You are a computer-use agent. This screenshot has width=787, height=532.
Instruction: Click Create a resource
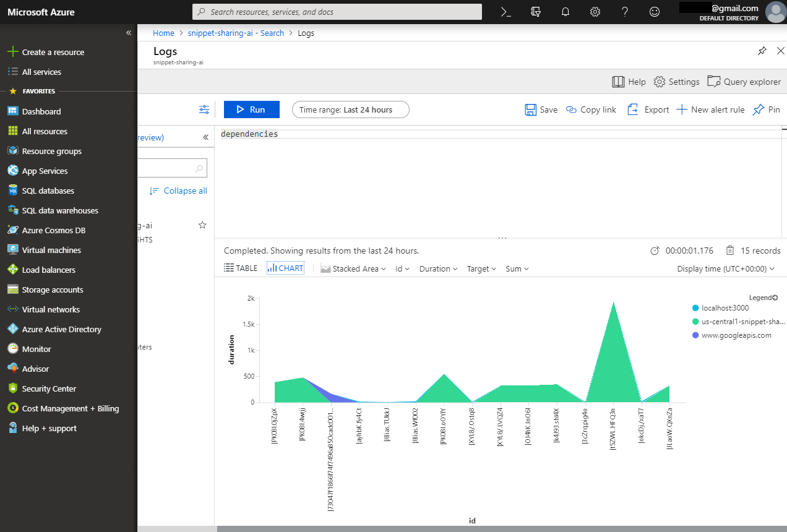pyautogui.click(x=53, y=52)
